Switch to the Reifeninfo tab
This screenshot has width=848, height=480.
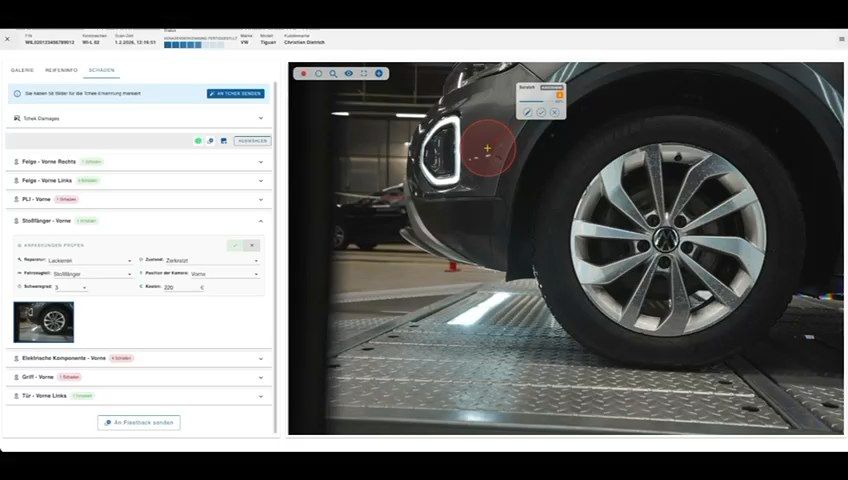[x=61, y=70]
